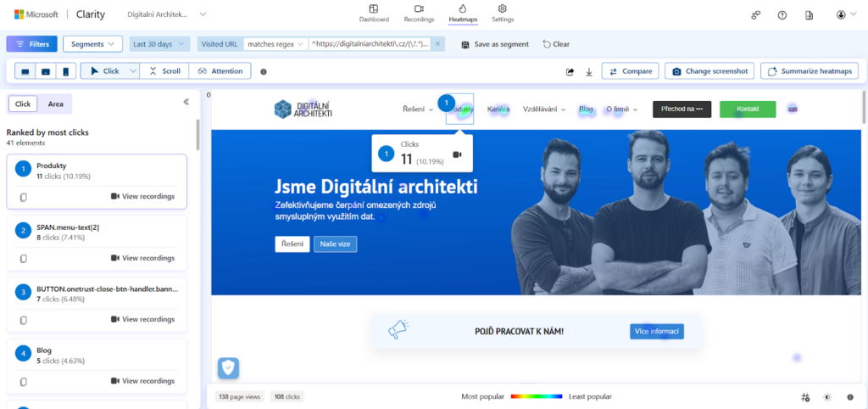Switch the heatmap type to Scroll
868x409 pixels.
click(x=164, y=71)
